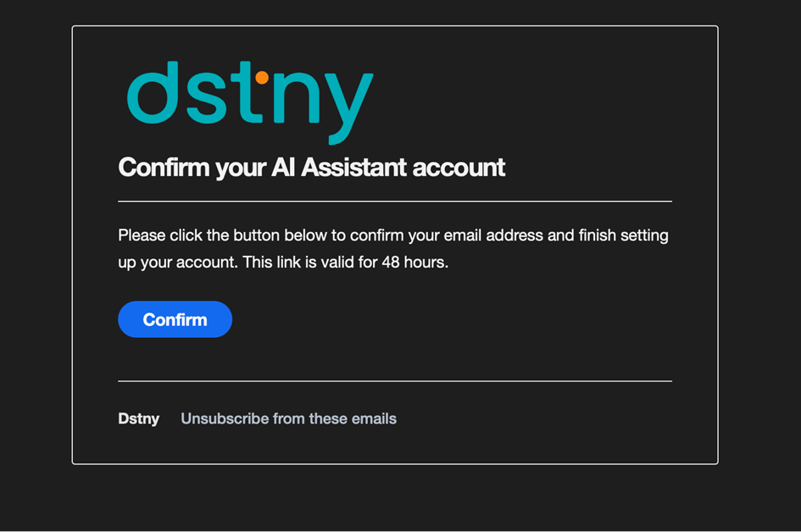Click the "48 hours" validity text
The width and height of the screenshot is (801, 532).
pyautogui.click(x=414, y=263)
